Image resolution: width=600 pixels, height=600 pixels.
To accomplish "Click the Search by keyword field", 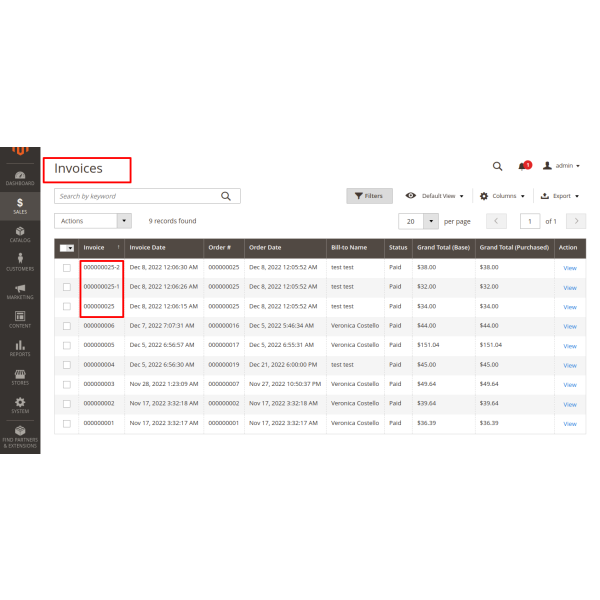I will click(137, 196).
